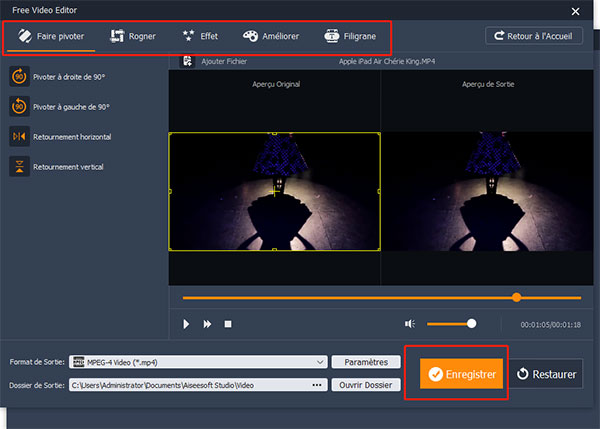
Task: Select the horizontal flip icon
Action: pyautogui.click(x=19, y=136)
